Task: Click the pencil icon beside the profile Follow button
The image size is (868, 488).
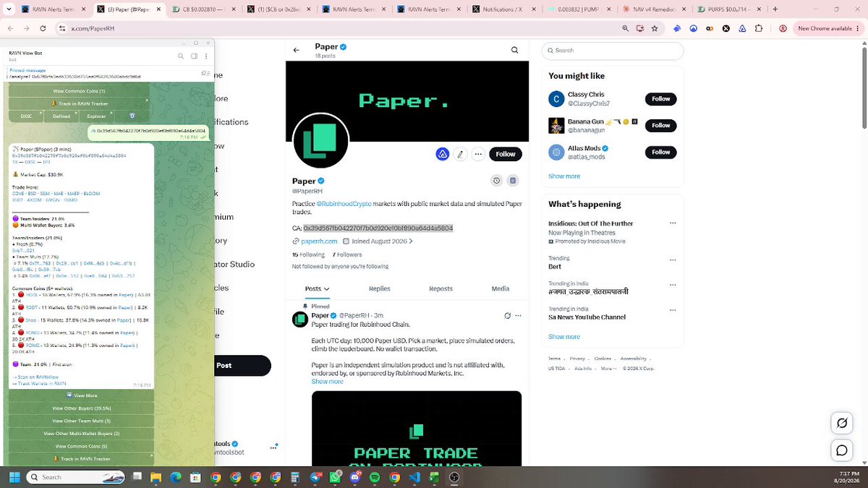Action: [x=460, y=154]
